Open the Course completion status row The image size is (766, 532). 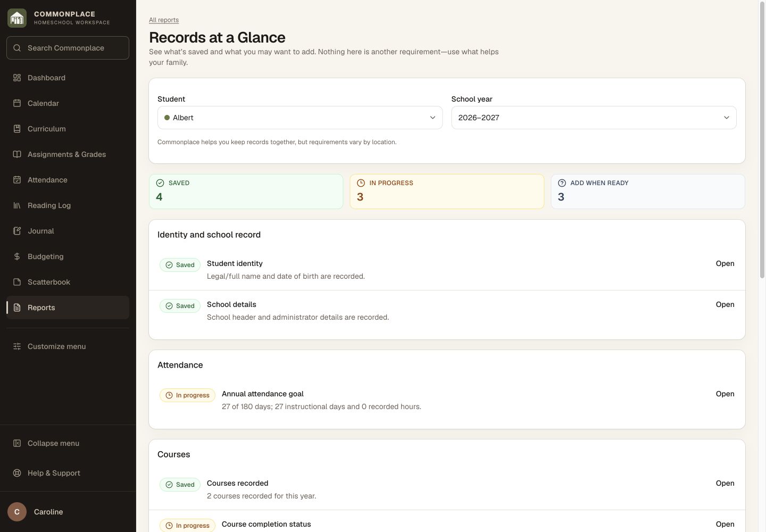pos(725,524)
